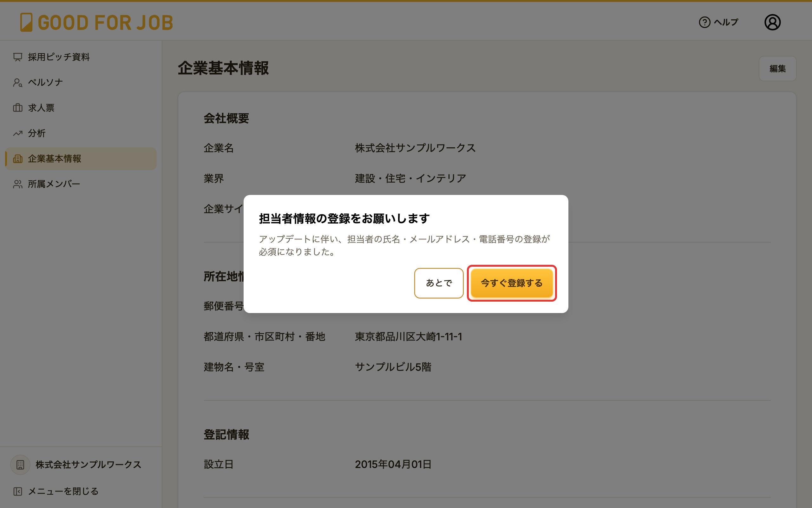Open 所属メンバー in the sidebar
This screenshot has width=812, height=508.
tap(81, 184)
